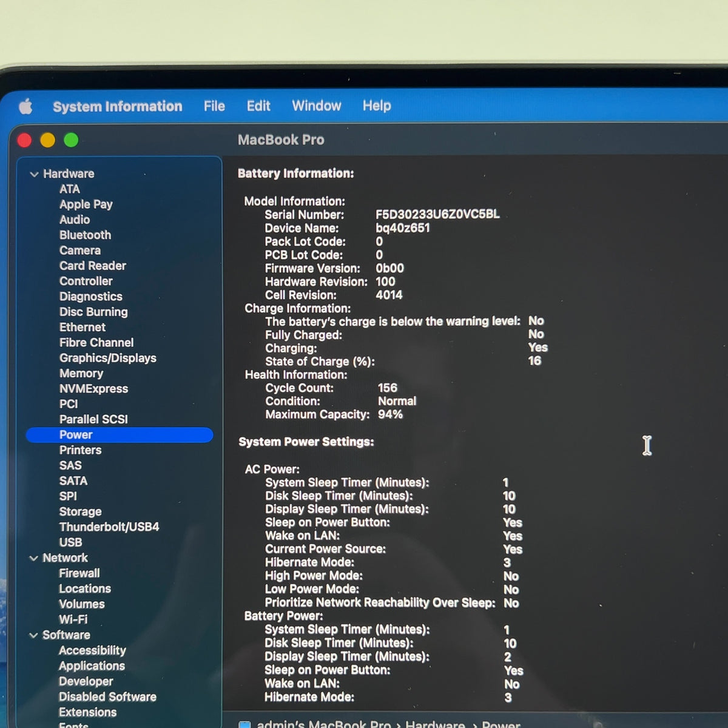Select USB in the sidebar
The image size is (728, 728).
[x=70, y=542]
